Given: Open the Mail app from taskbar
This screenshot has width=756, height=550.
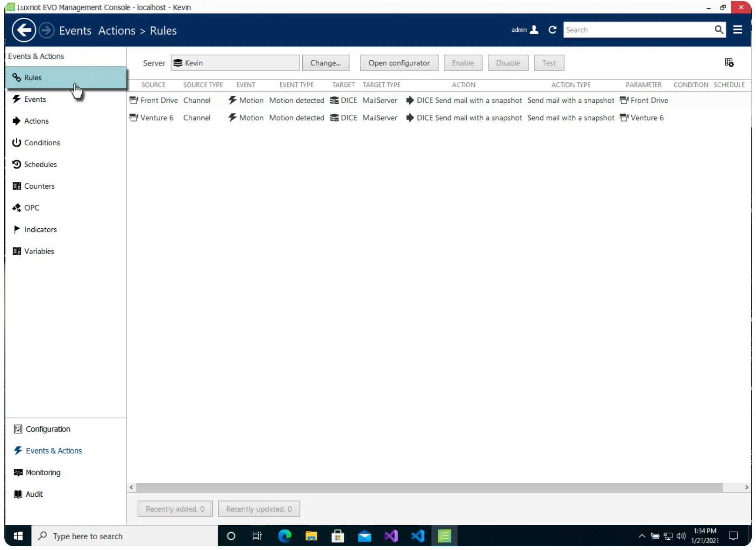Looking at the screenshot, I should click(x=364, y=536).
